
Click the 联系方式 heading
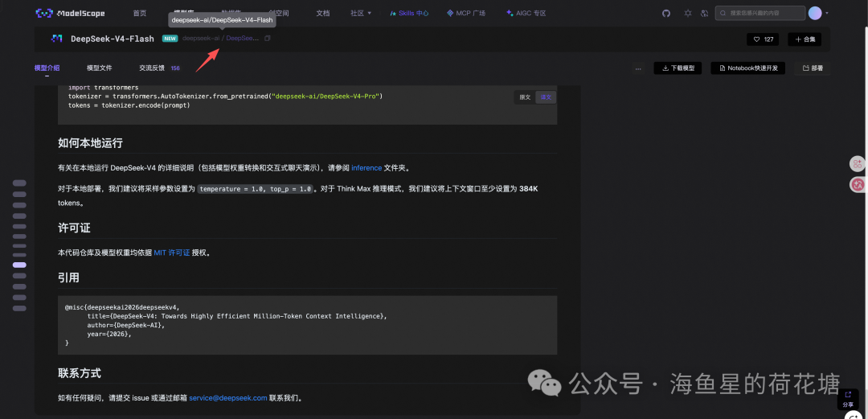79,373
